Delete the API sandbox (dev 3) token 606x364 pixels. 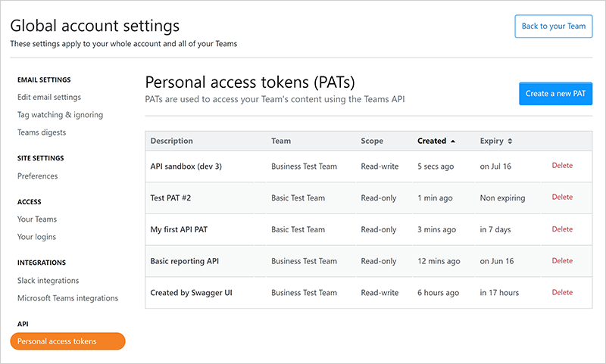[562, 166]
